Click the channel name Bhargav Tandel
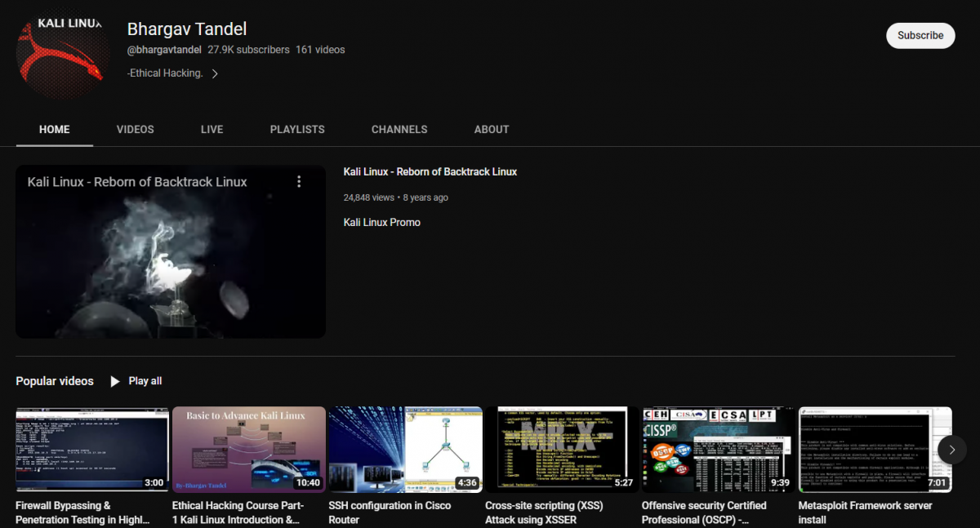Screen dimensions: 980x528 (187, 29)
